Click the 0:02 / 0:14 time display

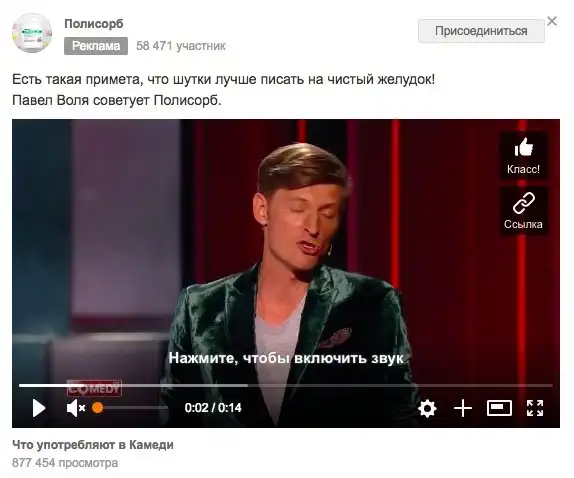(x=213, y=408)
